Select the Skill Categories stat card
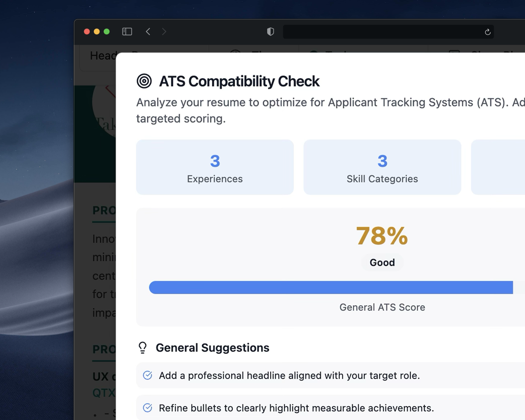The height and width of the screenshot is (420, 525). pyautogui.click(x=382, y=167)
